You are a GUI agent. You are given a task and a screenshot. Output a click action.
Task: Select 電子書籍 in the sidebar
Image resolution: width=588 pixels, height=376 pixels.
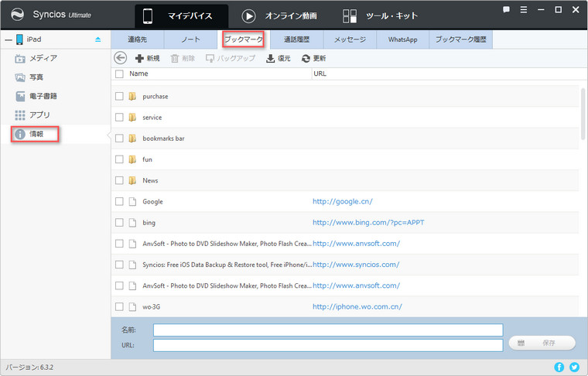click(x=36, y=96)
